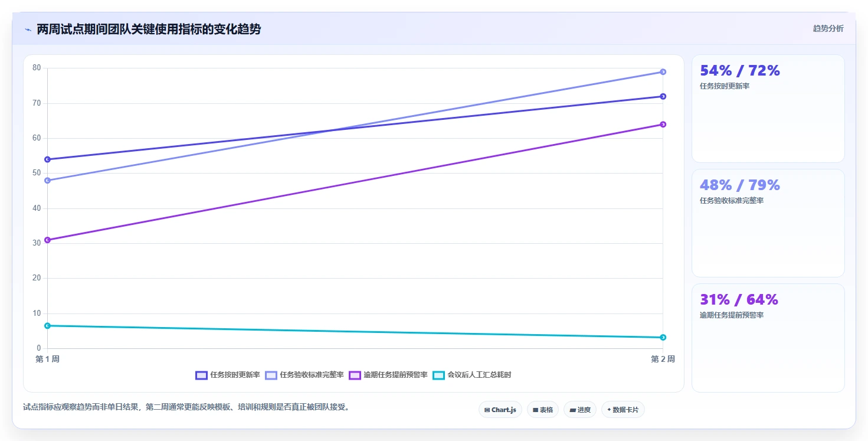868x441 pixels.
Task: Open the 48% / 79% stat card
Action: pos(768,223)
